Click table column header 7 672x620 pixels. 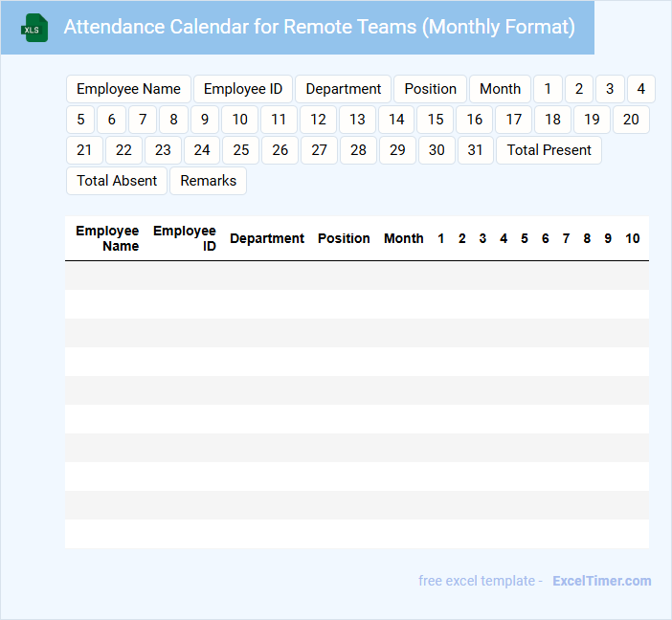(566, 238)
